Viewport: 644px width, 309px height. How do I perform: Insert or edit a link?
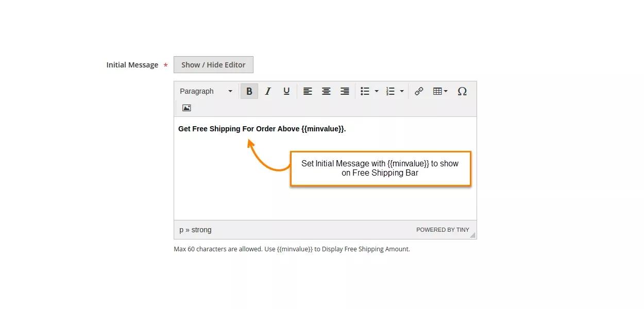coord(419,91)
